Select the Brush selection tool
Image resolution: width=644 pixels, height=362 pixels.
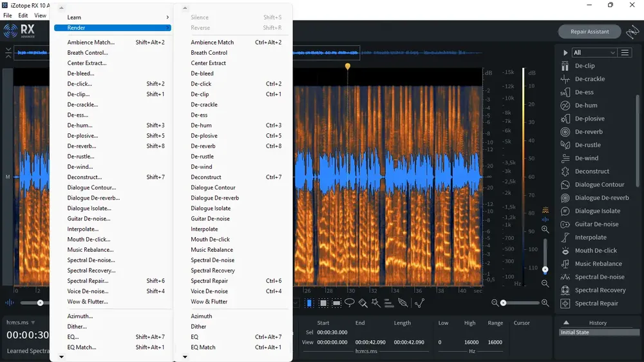point(363,303)
